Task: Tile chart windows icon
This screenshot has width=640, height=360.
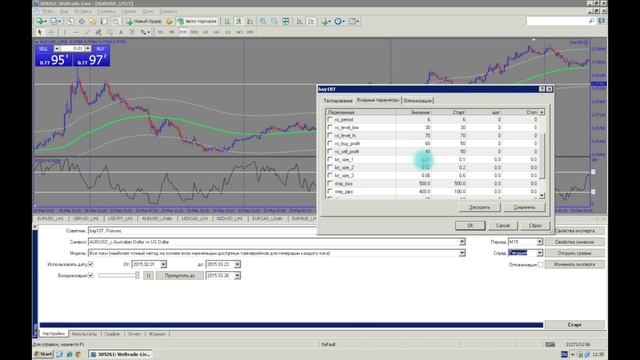Action: pos(286,21)
